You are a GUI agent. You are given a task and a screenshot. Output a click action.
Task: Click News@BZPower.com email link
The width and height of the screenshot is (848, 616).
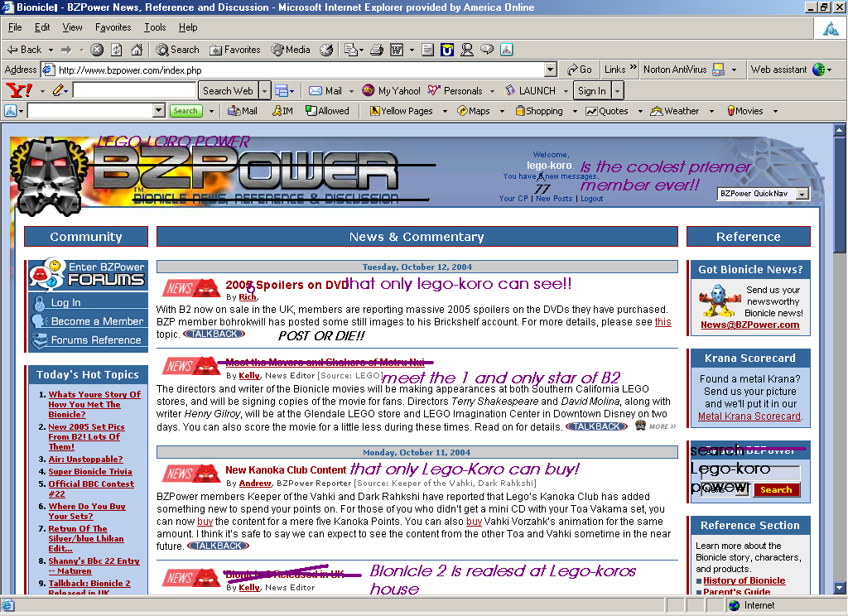[750, 325]
